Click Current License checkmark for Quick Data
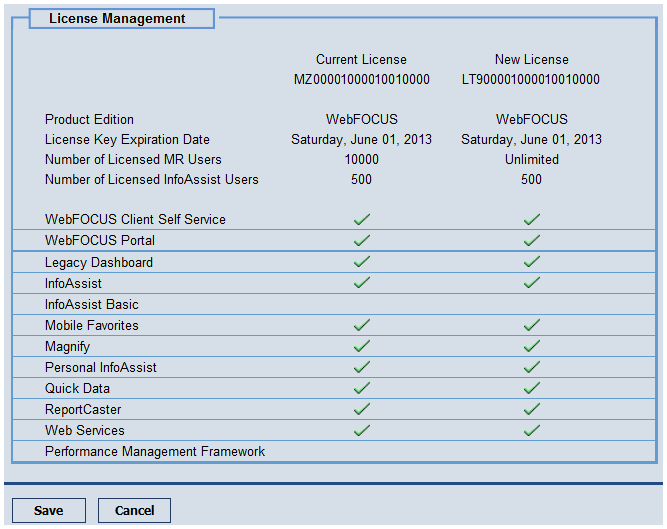This screenshot has width=667, height=529. pyautogui.click(x=362, y=388)
